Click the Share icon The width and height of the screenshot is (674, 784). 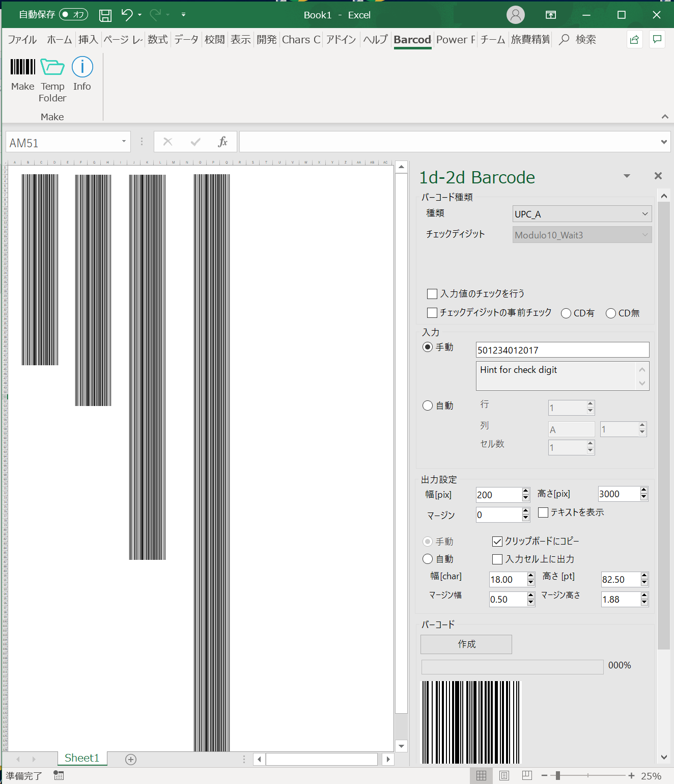pos(634,39)
